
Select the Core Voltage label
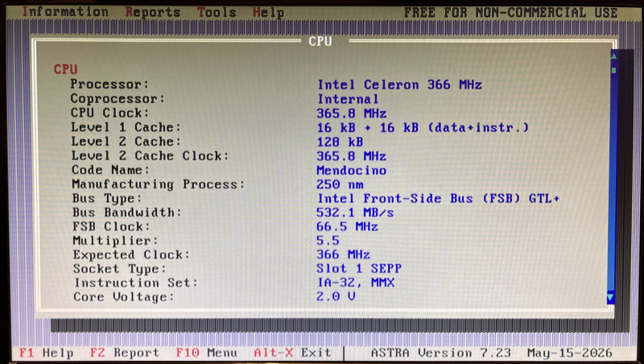124,297
